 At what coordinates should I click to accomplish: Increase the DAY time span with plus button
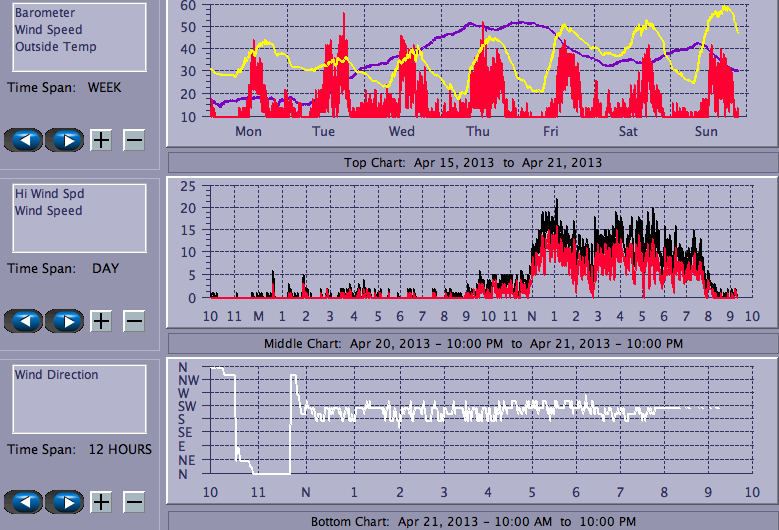pyautogui.click(x=101, y=321)
